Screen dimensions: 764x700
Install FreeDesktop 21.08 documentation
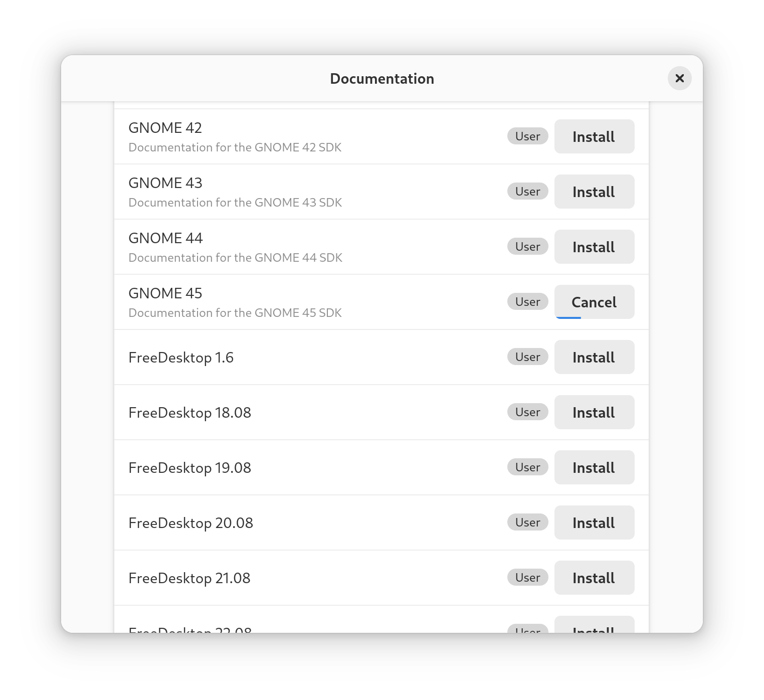pyautogui.click(x=594, y=578)
